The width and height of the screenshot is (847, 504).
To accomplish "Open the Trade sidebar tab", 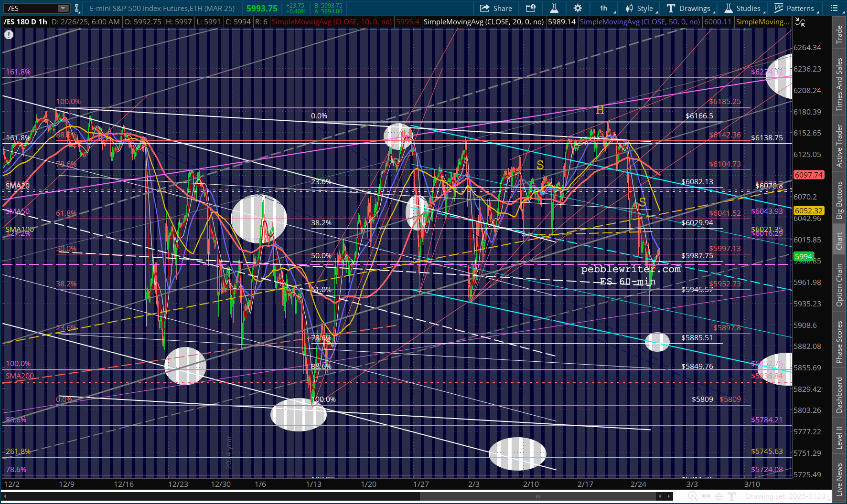I will 839,34.
